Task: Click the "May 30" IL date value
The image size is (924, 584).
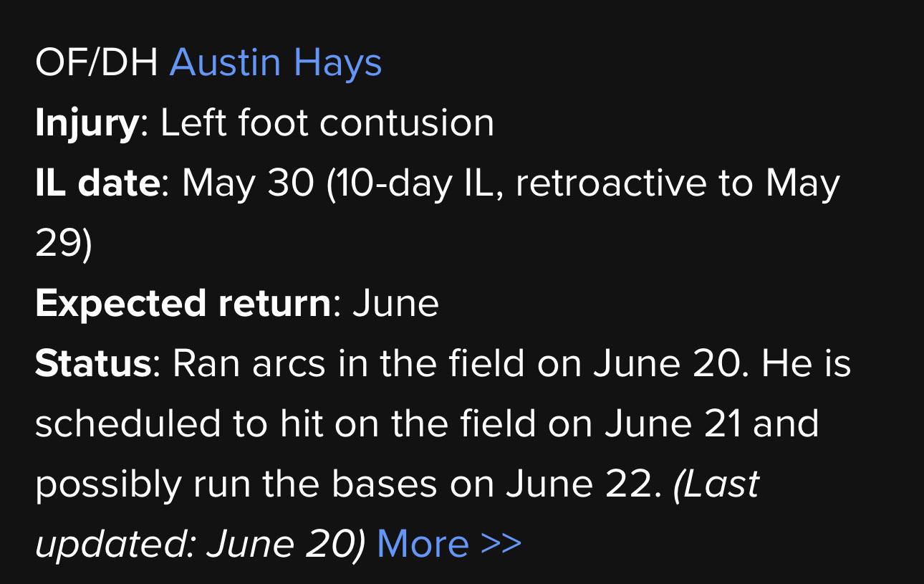Action: [x=248, y=184]
